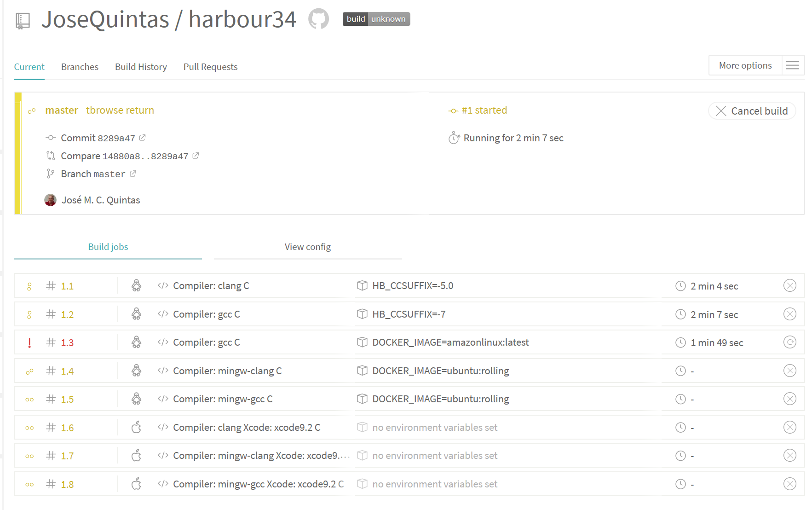The width and height of the screenshot is (812, 510).
Task: Cancel job 1.8 with its X icon
Action: coord(789,484)
